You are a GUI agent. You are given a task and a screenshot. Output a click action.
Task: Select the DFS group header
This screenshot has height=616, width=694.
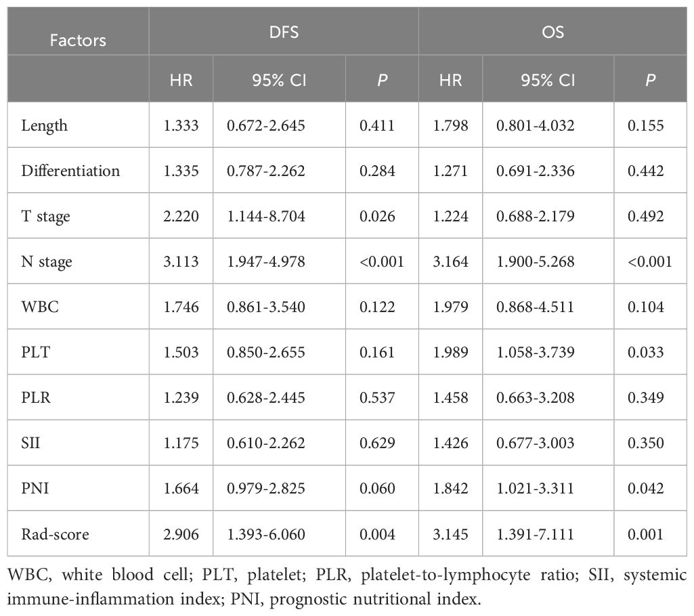(x=283, y=32)
